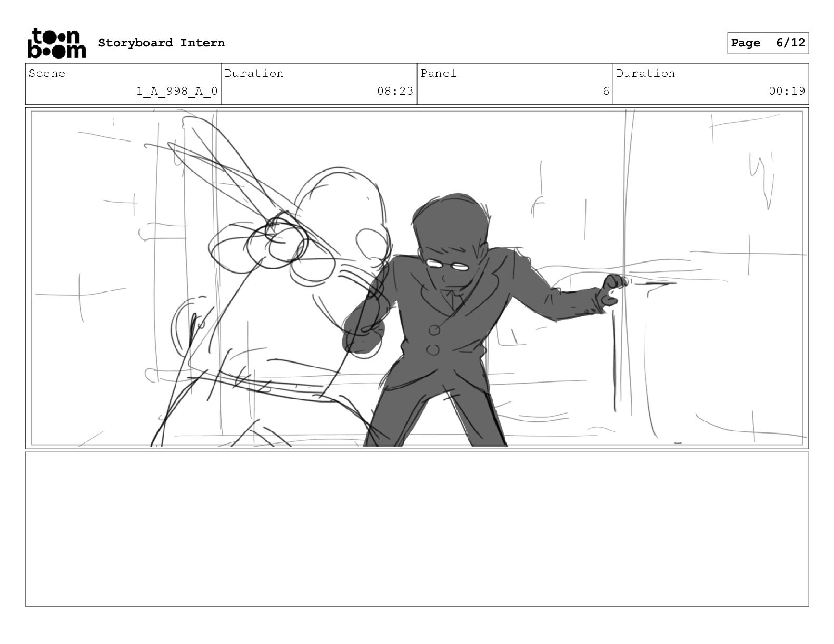Select the scene name '1_A_998_A_0'
This screenshot has width=834, height=644.
click(x=177, y=91)
